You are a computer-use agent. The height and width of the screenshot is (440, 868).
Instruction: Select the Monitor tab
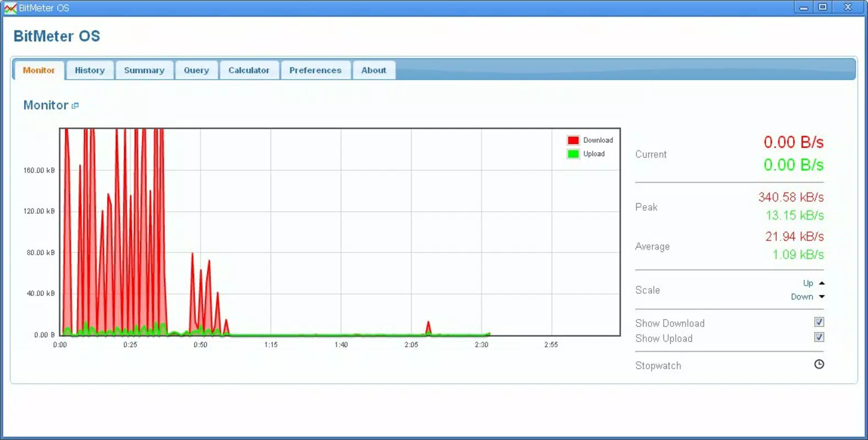(39, 70)
